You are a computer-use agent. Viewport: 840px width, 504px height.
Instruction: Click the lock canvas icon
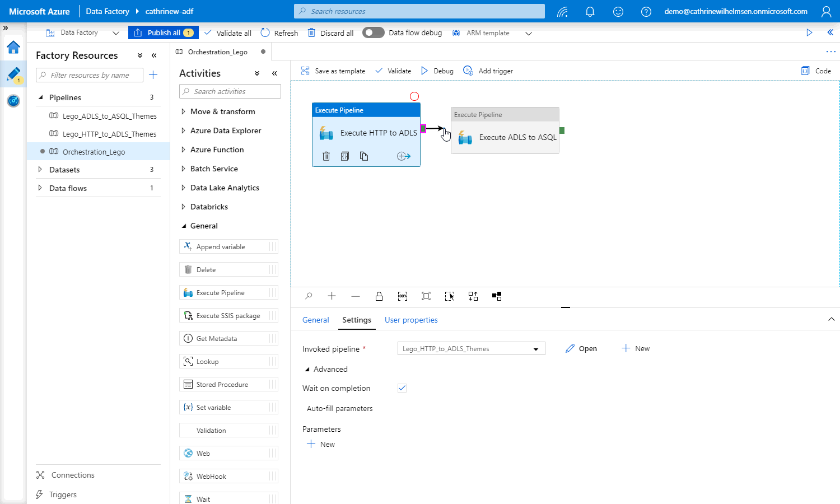point(379,296)
